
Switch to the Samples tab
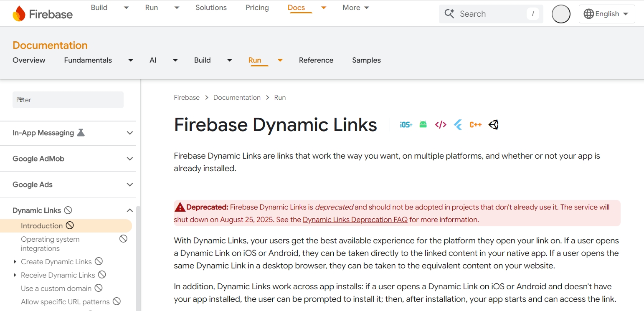366,60
